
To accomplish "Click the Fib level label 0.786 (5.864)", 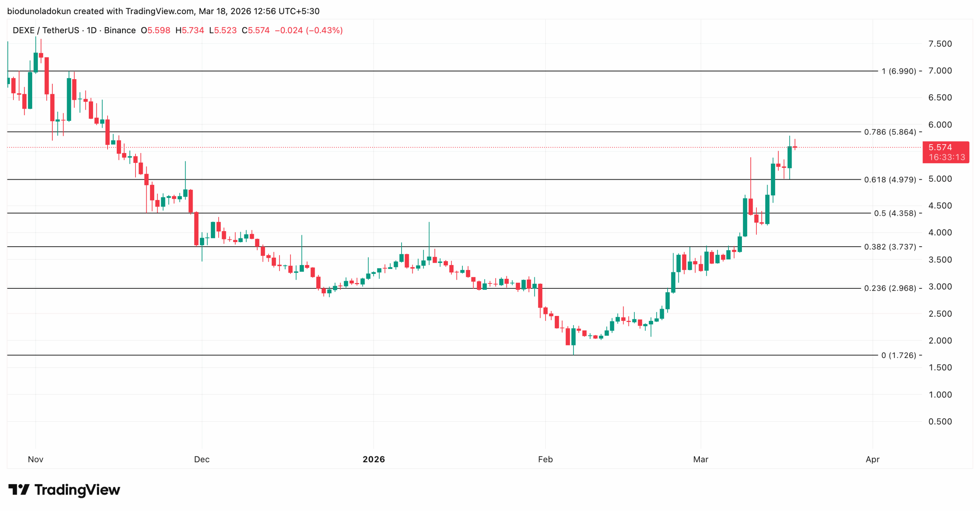I will pos(890,132).
